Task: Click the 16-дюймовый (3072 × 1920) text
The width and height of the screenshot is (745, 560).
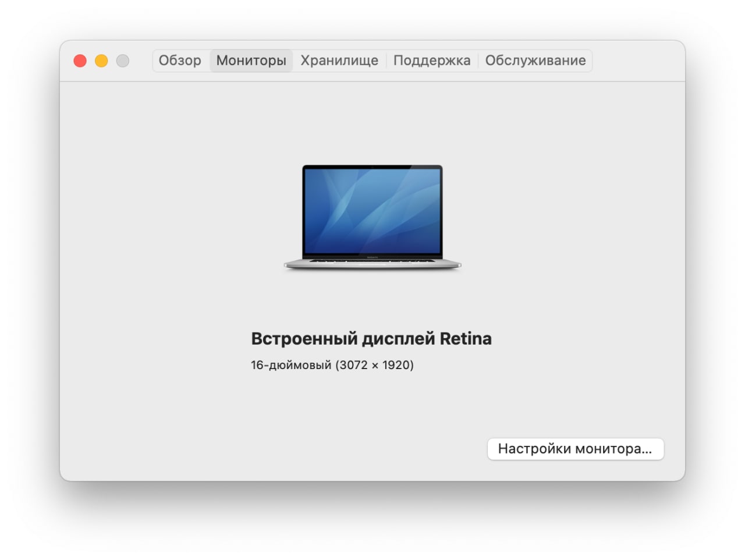Action: (332, 365)
